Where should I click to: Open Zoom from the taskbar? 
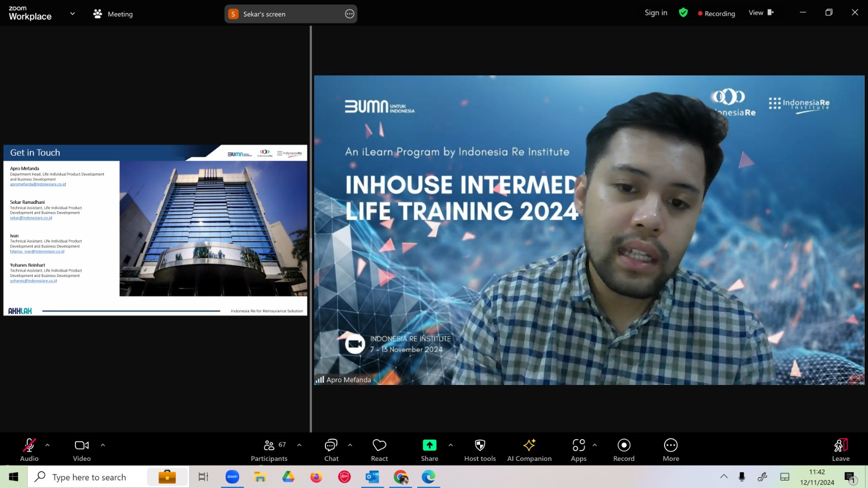pos(232,477)
